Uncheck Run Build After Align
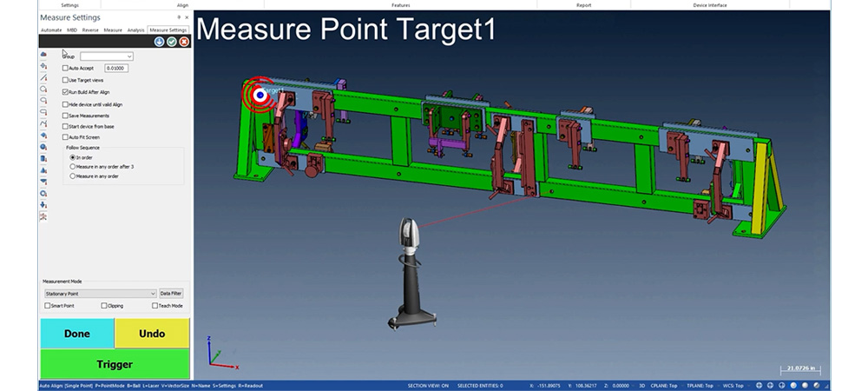The height and width of the screenshot is (391, 868). (66, 91)
